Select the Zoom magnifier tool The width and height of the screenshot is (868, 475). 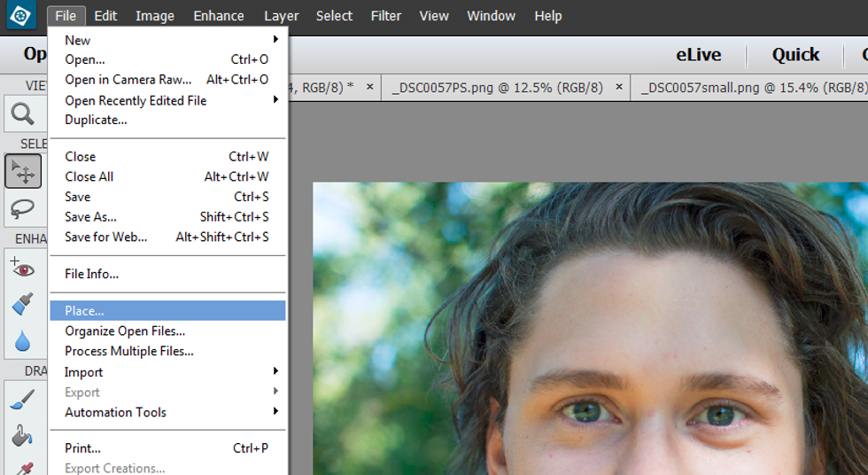coord(22,114)
